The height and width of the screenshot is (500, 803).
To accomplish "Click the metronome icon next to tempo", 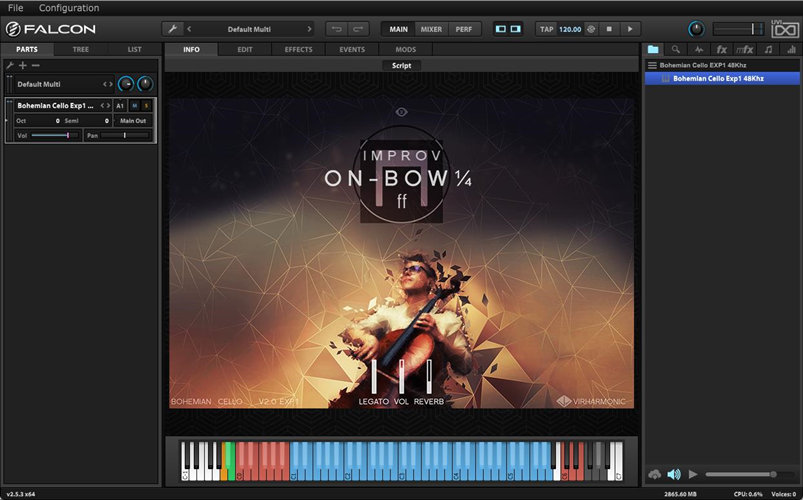I will click(592, 29).
